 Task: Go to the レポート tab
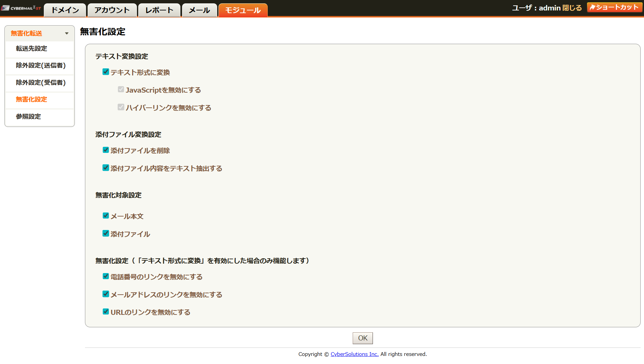[159, 10]
